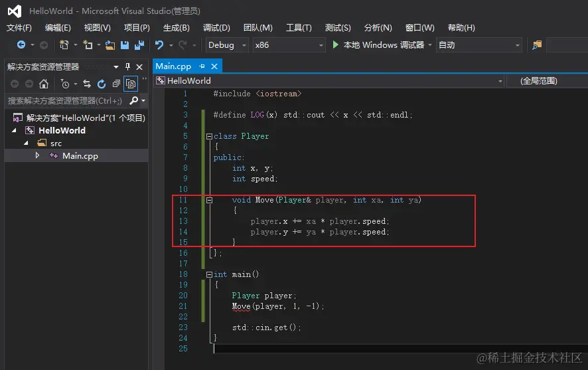This screenshot has width=588, height=370.
Task: Expand the Main.cpp tree node arrow
Action: tap(37, 155)
